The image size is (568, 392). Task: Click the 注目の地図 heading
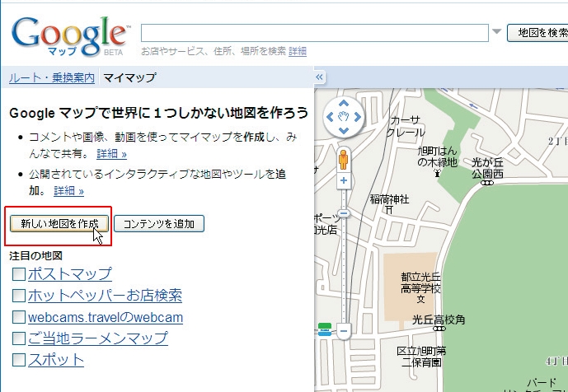[x=36, y=256]
